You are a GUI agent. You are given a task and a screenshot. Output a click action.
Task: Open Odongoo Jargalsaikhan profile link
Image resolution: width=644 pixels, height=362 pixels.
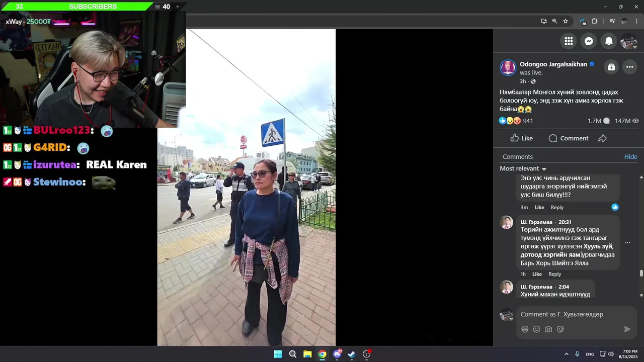(x=553, y=64)
